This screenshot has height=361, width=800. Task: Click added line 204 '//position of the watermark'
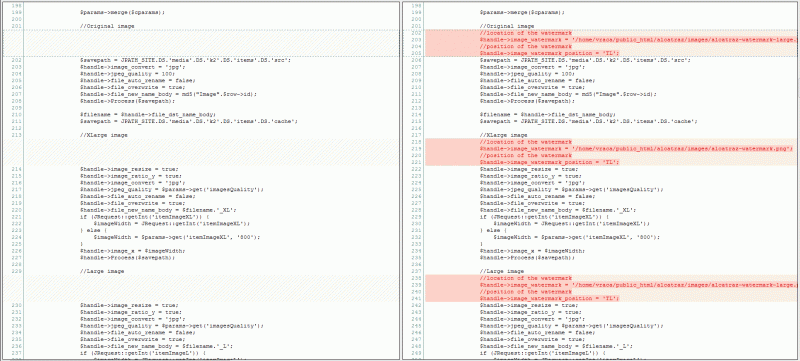(x=526, y=46)
